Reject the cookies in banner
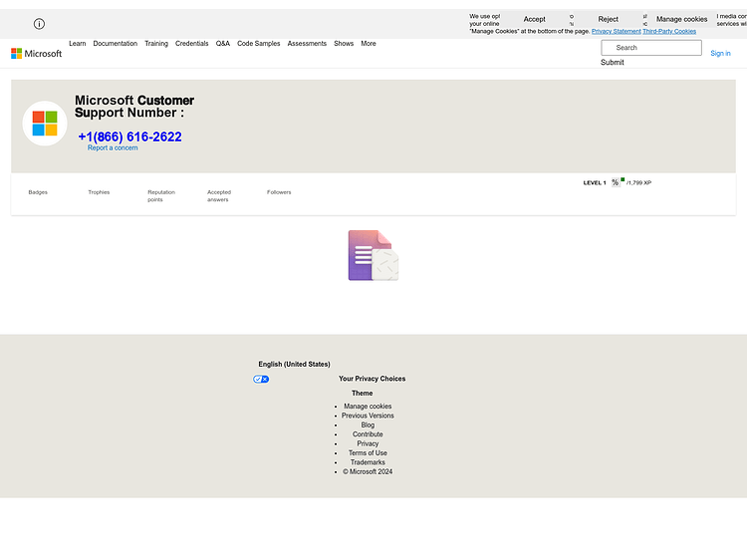The width and height of the screenshot is (747, 560). [x=609, y=19]
